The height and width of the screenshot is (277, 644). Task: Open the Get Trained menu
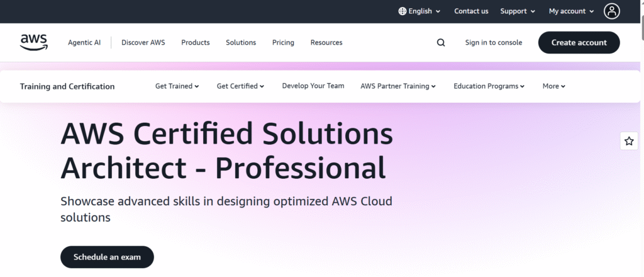click(177, 86)
